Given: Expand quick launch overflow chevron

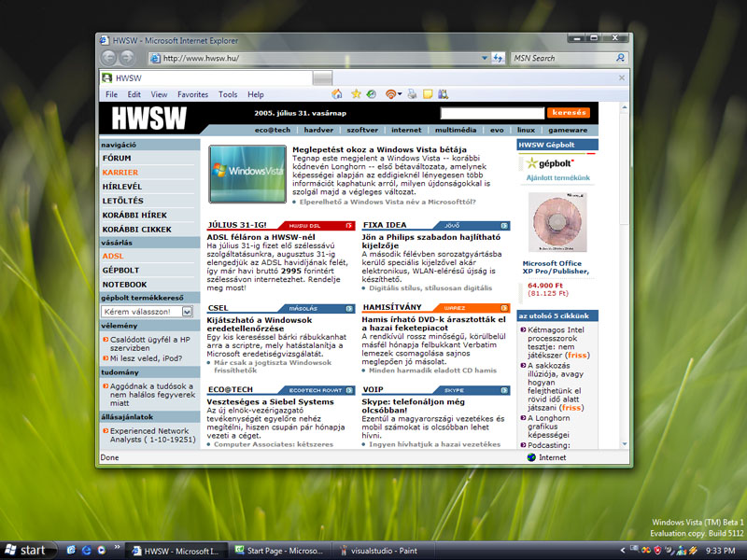Looking at the screenshot, I should coord(116,547).
